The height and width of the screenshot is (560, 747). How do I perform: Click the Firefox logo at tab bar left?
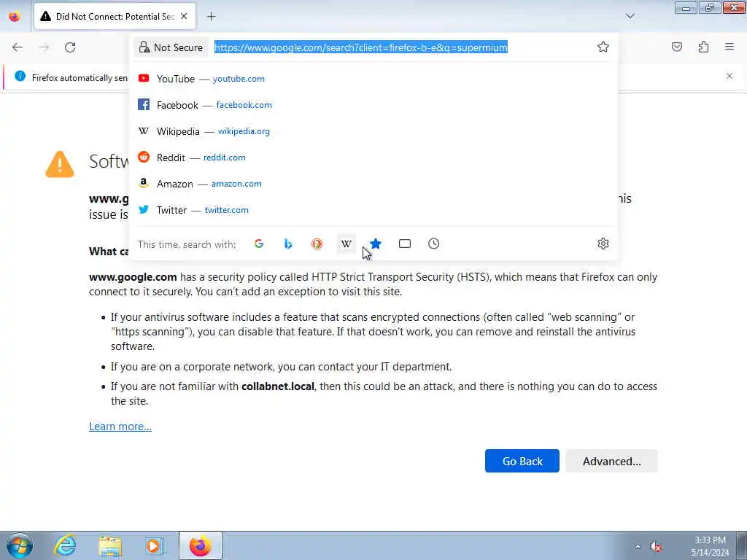click(x=15, y=17)
